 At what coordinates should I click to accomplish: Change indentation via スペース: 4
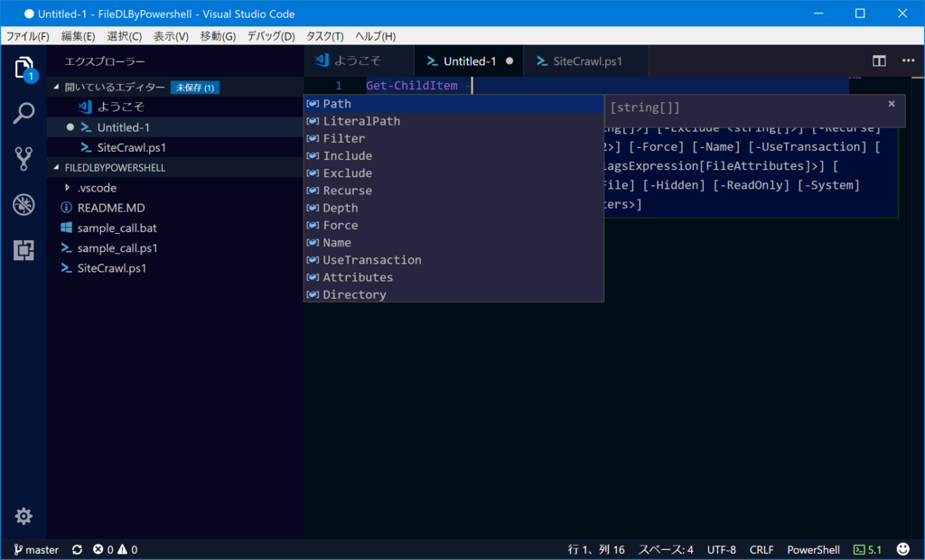pos(666,549)
